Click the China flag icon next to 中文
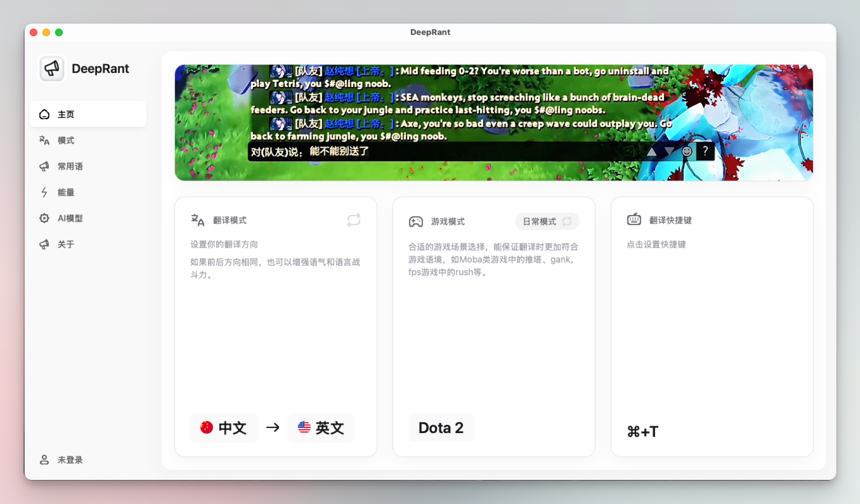Image resolution: width=860 pixels, height=504 pixels. coord(207,427)
